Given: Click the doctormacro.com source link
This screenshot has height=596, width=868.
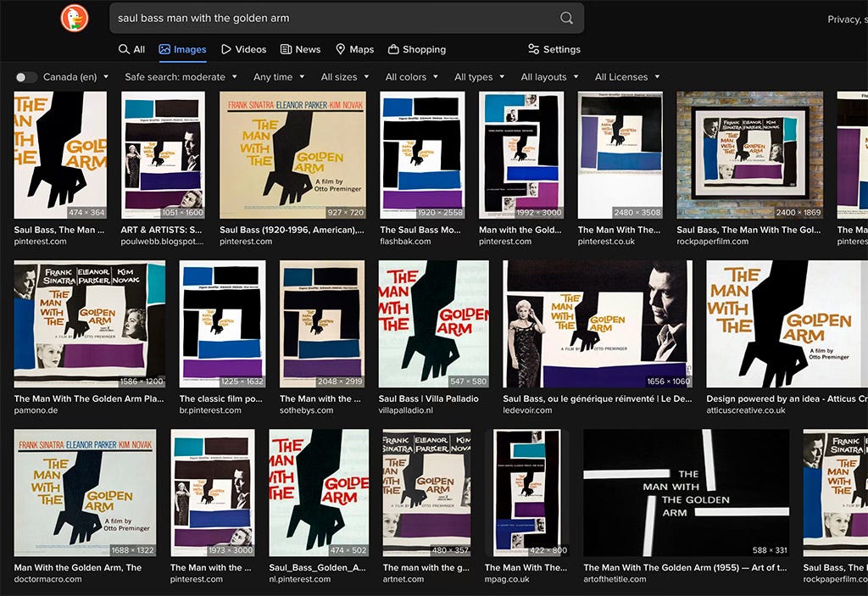Looking at the screenshot, I should click(x=47, y=579).
